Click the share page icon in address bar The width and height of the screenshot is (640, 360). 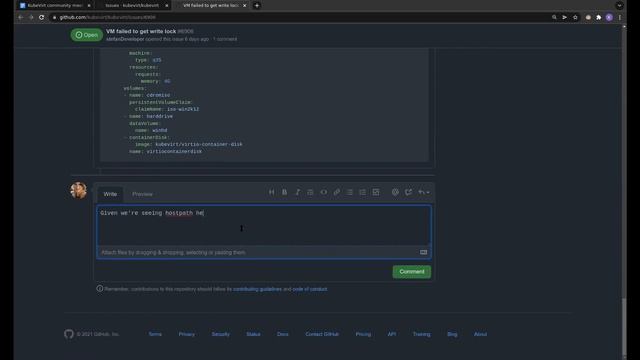pyautogui.click(x=564, y=18)
